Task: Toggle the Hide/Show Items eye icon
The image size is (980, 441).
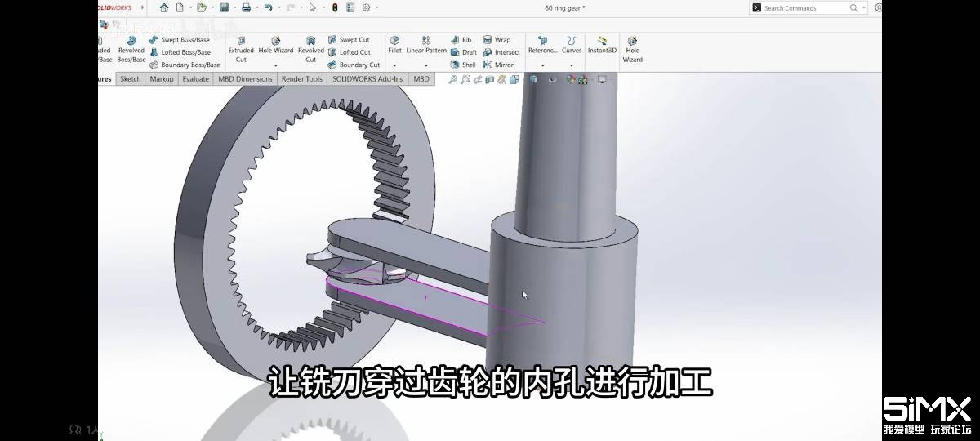Action: coord(553,79)
